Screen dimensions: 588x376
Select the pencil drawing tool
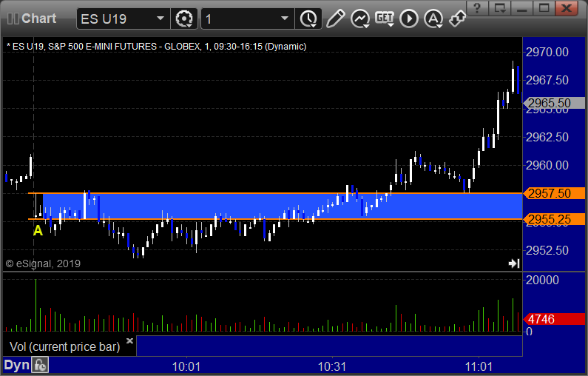(x=335, y=19)
